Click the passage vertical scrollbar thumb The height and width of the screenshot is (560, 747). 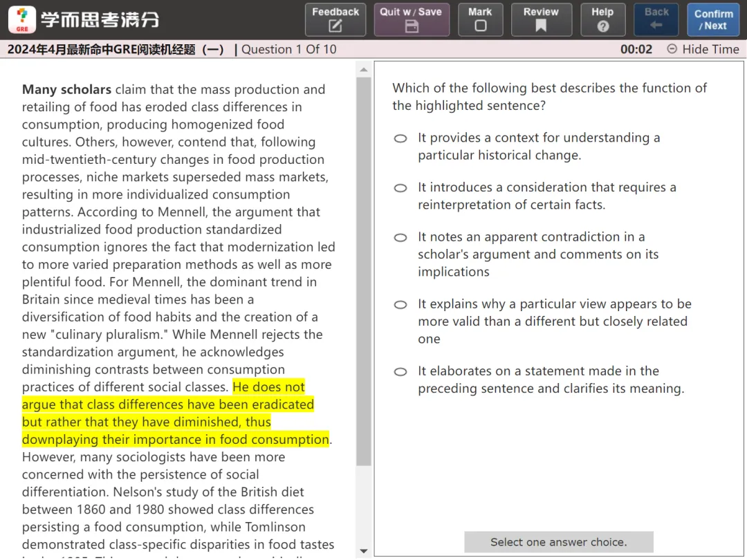(364, 270)
